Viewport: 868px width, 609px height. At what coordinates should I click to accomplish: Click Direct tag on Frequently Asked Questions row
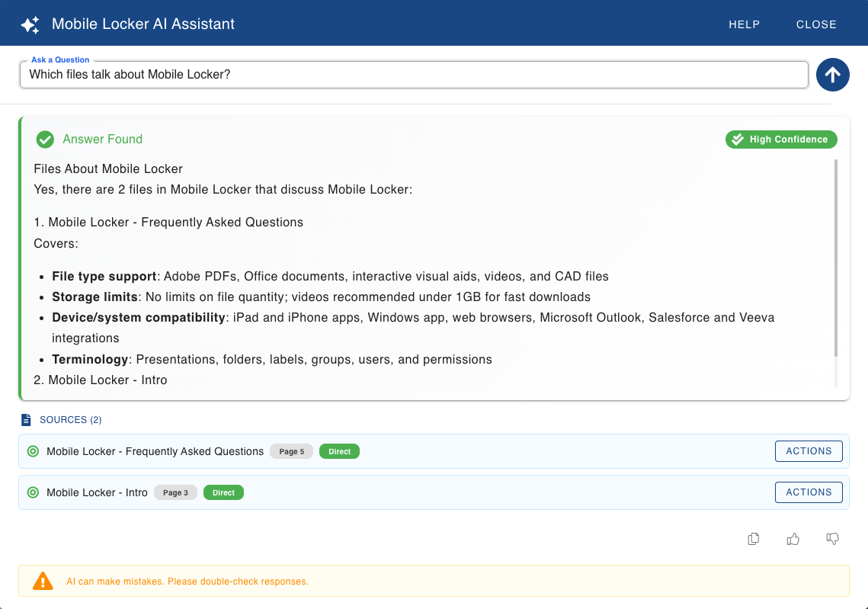pyautogui.click(x=339, y=451)
